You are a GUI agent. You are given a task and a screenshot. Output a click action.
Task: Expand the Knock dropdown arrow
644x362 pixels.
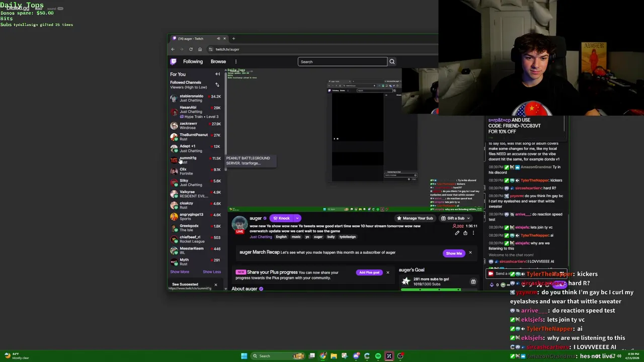pyautogui.click(x=297, y=218)
